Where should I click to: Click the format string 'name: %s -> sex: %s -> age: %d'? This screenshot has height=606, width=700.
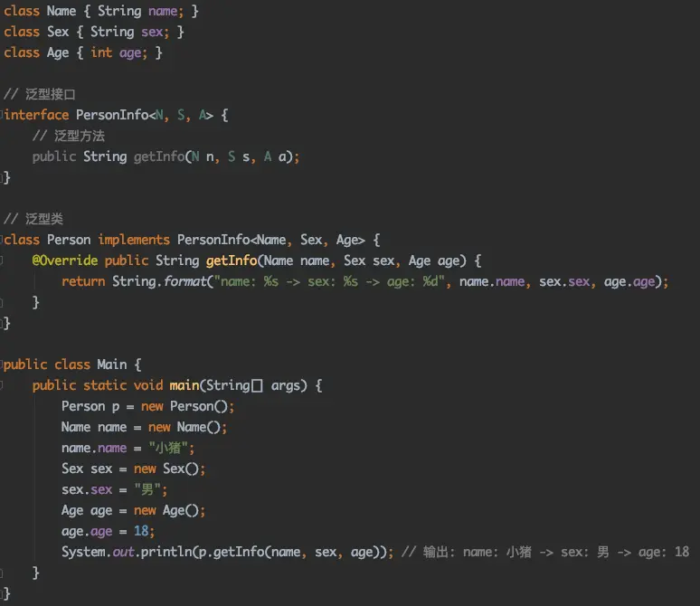[x=329, y=282]
